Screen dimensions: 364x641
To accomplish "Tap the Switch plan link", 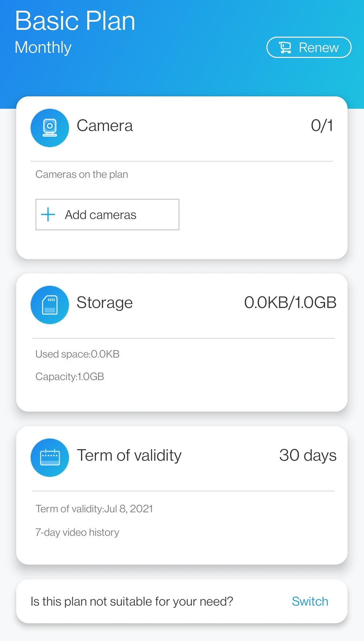I will click(x=310, y=601).
